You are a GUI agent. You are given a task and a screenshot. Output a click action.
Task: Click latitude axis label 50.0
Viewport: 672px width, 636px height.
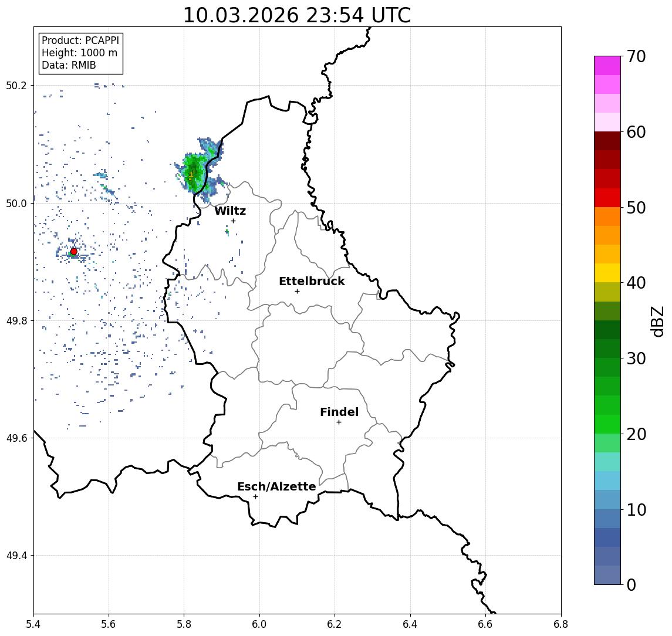tap(16, 203)
